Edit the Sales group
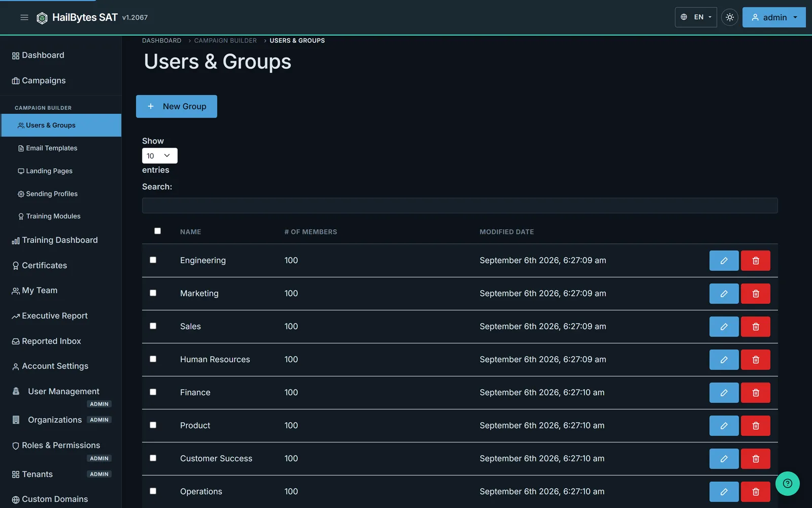812x508 pixels. [x=724, y=327]
